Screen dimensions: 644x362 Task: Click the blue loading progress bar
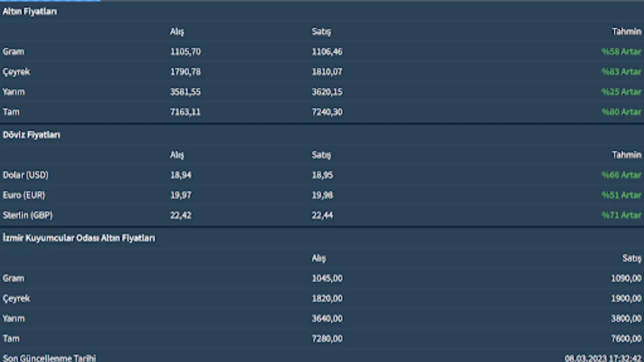pos(50,0)
